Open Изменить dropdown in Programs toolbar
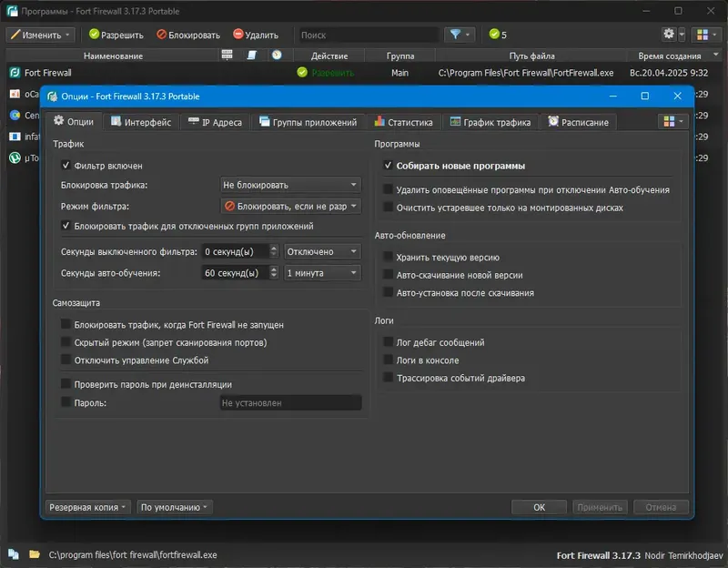The height and width of the screenshot is (568, 728). [40, 35]
